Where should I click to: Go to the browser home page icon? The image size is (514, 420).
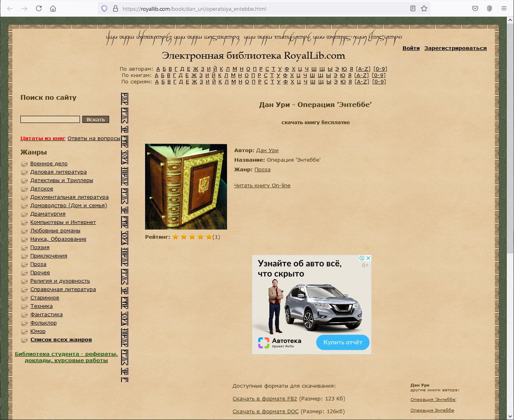53,8
